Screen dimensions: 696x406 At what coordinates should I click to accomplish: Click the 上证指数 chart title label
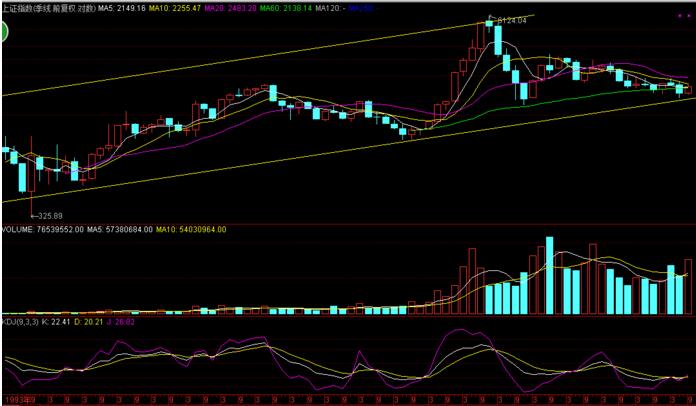(x=47, y=7)
